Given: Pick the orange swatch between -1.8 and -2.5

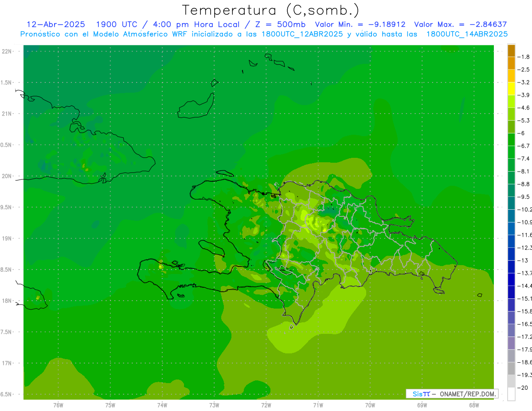Looking at the screenshot, I should pyautogui.click(x=511, y=63).
